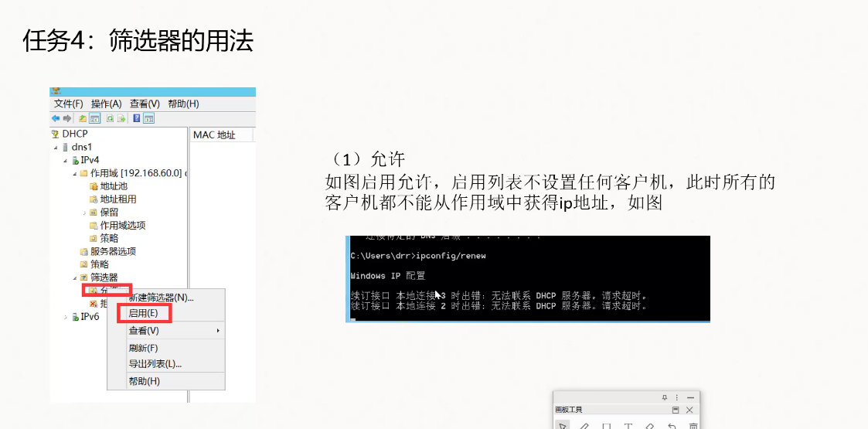The width and height of the screenshot is (868, 429).
Task: Select the rectangle tool in 画板工具
Action: coord(606,426)
